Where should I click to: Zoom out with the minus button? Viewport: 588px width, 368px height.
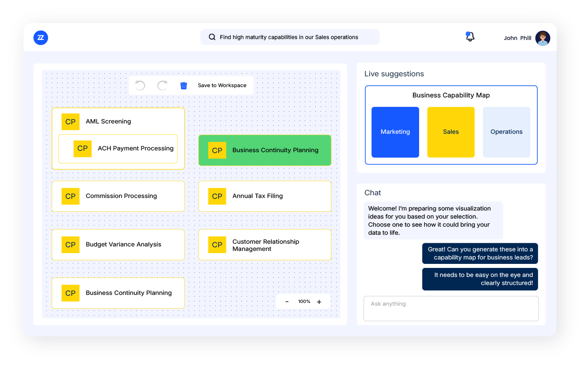(287, 302)
